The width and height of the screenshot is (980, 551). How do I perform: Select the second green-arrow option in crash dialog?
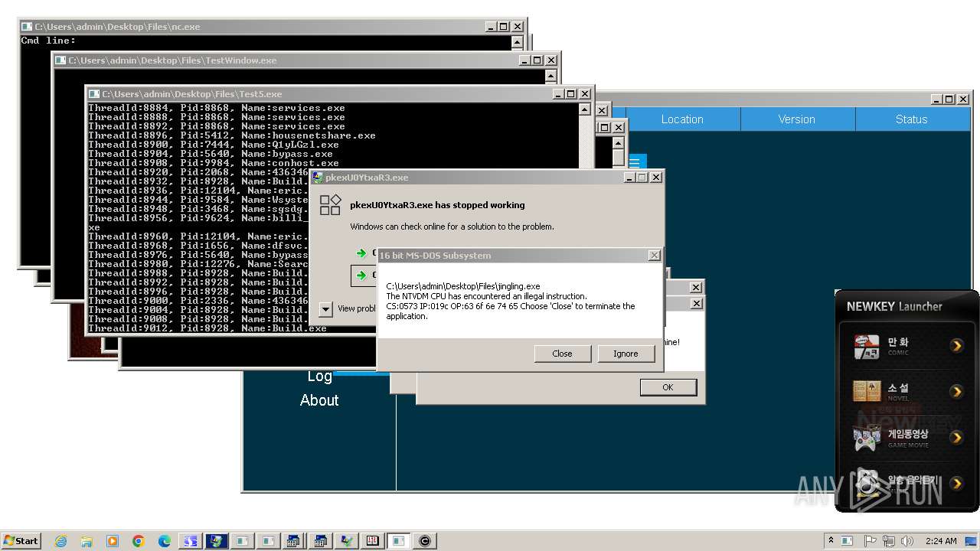[x=361, y=275]
